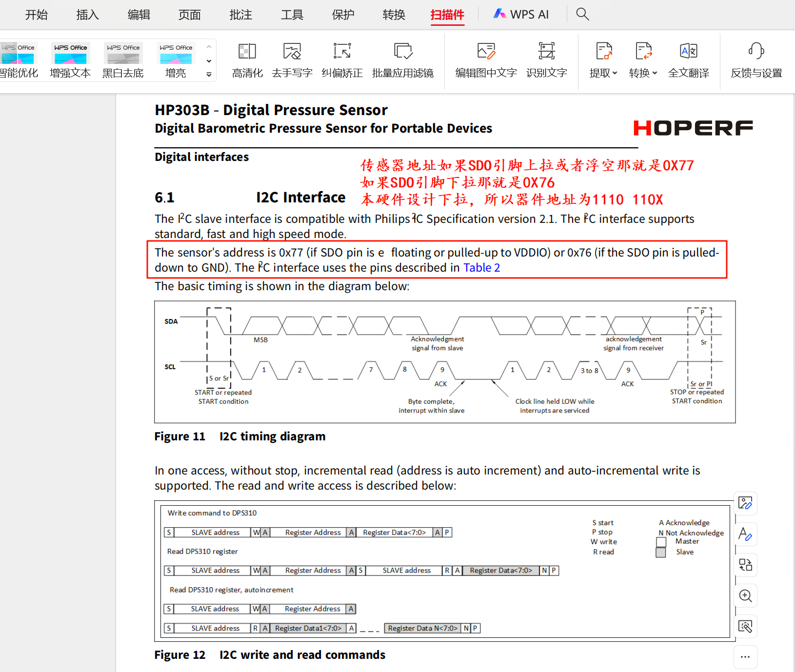This screenshot has width=795, height=672.
Task: Show next row of filter presets
Action: tap(209, 61)
